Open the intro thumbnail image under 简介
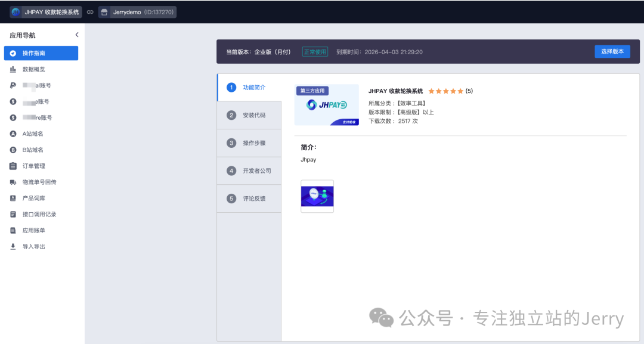Image resolution: width=644 pixels, height=344 pixels. pyautogui.click(x=317, y=196)
